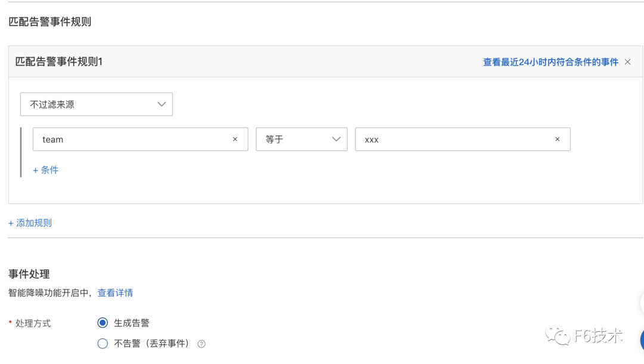Clear the team field with its x icon
Image resolution: width=644 pixels, height=364 pixels.
coord(235,139)
